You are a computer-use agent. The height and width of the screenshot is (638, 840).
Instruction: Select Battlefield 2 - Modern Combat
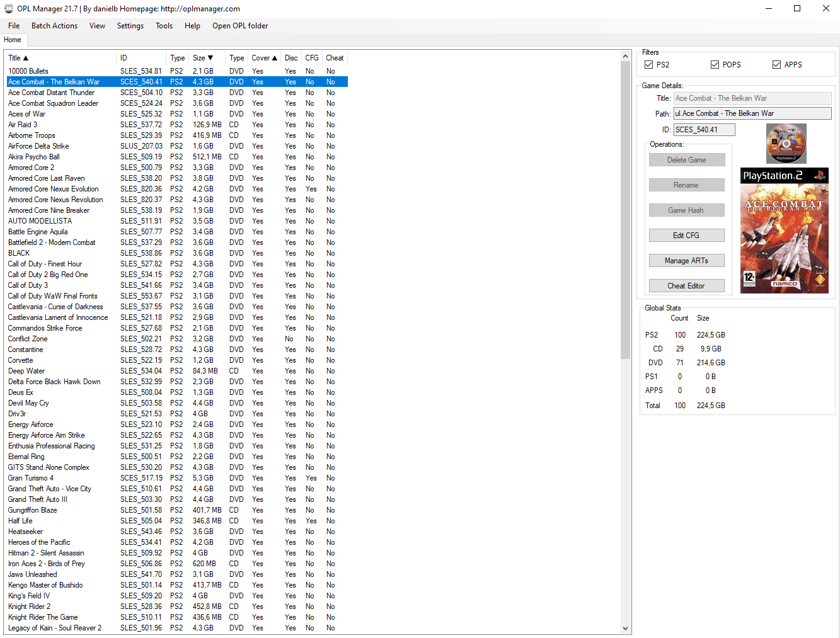[x=177, y=242]
